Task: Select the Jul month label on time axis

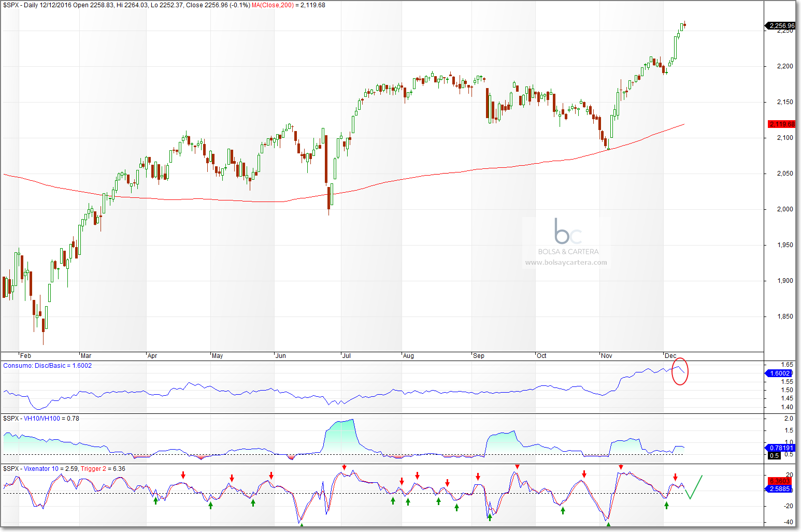Action: (x=347, y=356)
